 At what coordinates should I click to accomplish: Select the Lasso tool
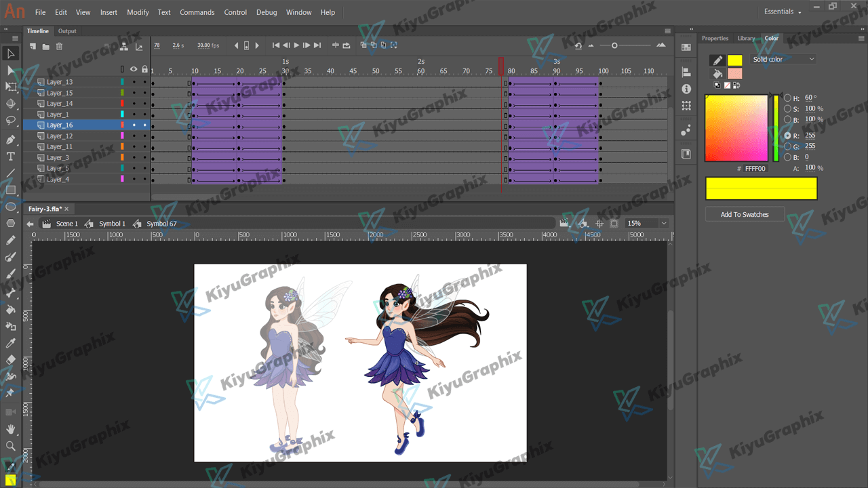[x=11, y=121]
